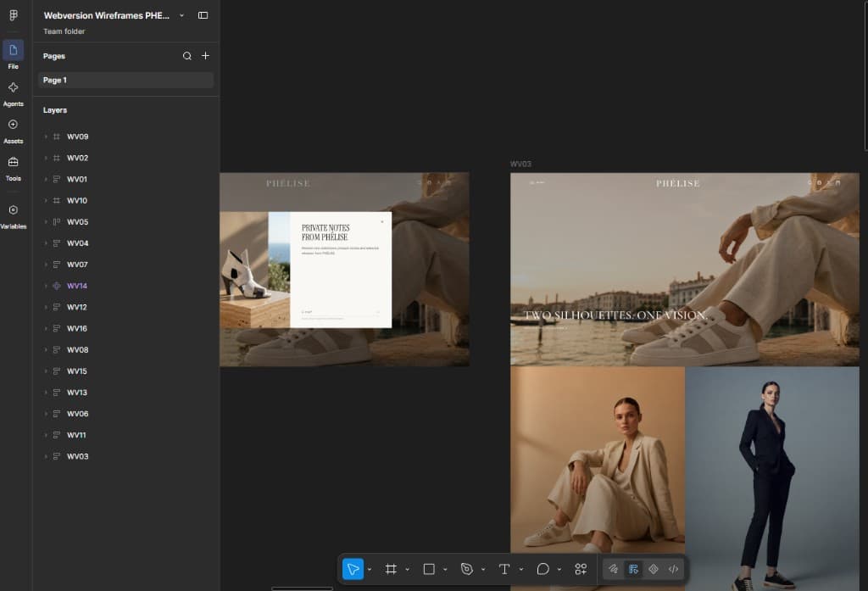Select the Frame tool
Image resolution: width=868 pixels, height=591 pixels.
point(391,569)
